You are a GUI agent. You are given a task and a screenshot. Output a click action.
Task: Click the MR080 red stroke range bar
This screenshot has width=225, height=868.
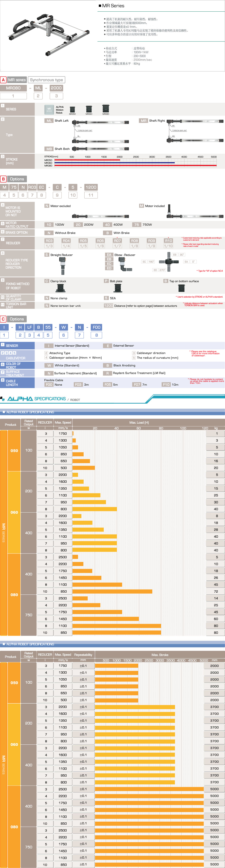135,165
